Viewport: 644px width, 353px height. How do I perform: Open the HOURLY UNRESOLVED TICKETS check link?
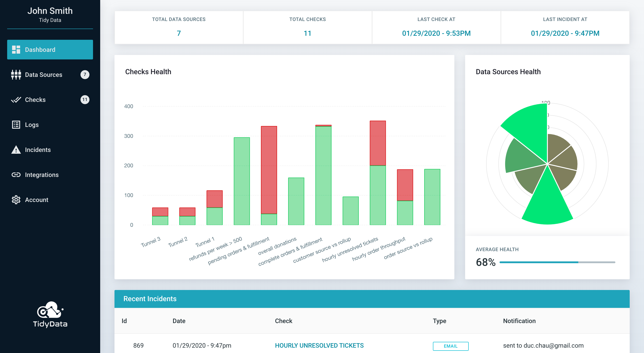tap(319, 345)
